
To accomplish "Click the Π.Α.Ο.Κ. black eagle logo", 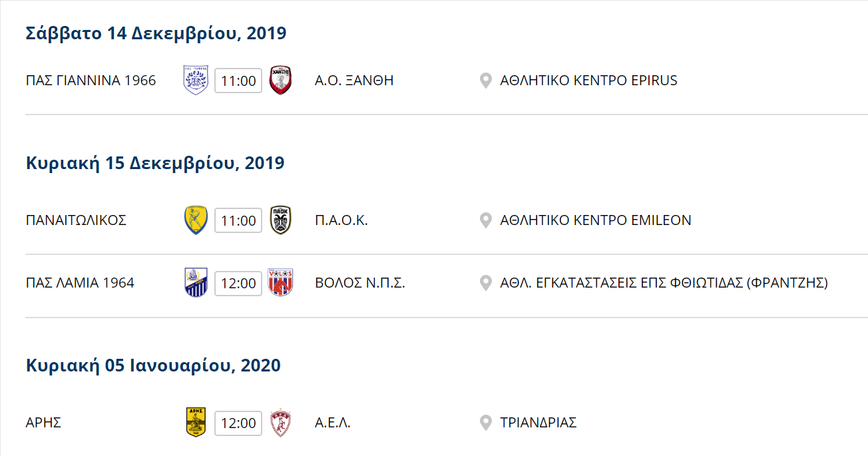I will 280,220.
